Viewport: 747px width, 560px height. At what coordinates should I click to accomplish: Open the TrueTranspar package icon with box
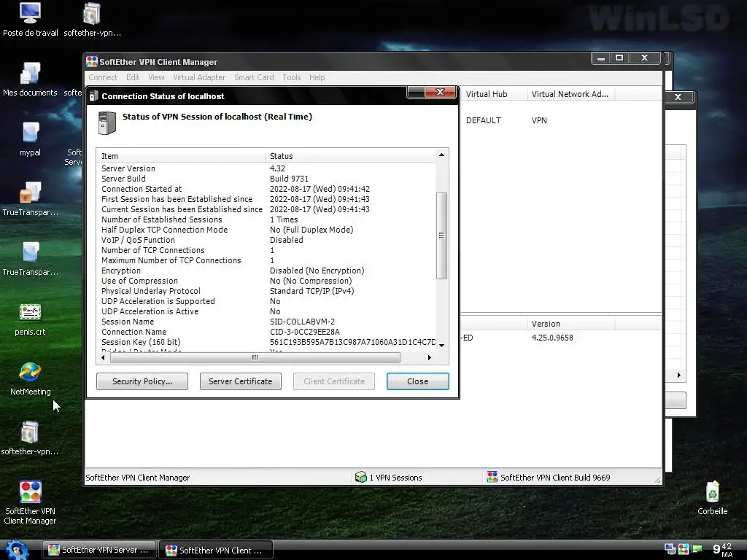(30, 198)
